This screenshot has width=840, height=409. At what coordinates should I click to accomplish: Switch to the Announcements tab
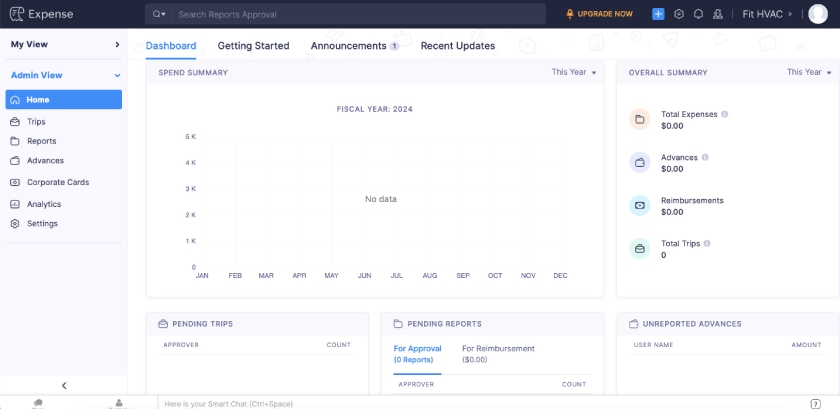pos(355,46)
